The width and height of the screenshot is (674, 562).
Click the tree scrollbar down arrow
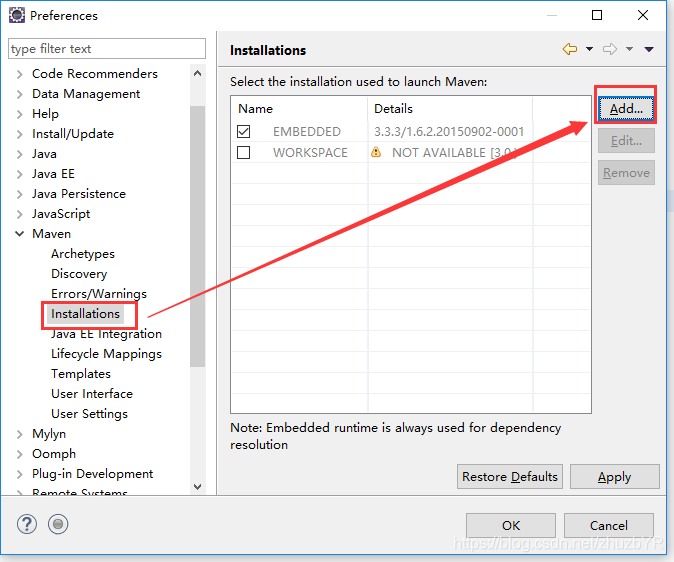197,487
